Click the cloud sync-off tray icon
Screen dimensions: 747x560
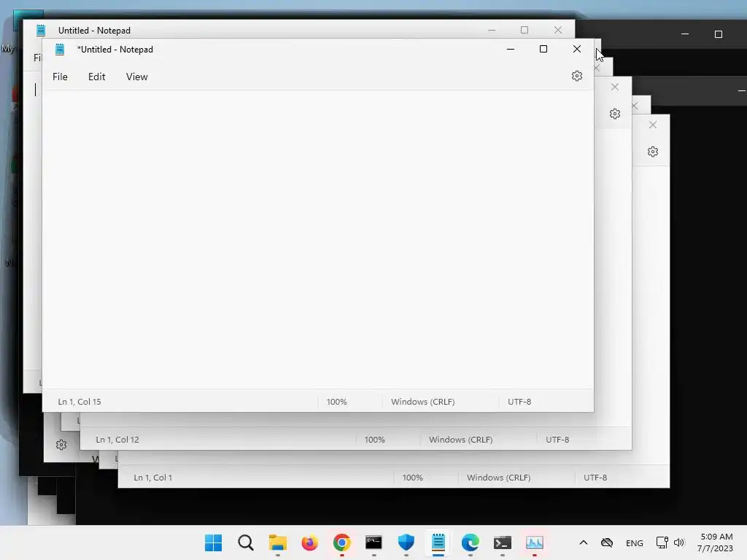click(x=607, y=542)
